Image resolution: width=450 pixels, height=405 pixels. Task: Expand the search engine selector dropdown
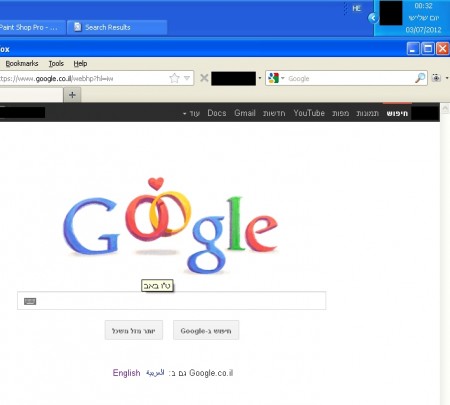click(282, 78)
